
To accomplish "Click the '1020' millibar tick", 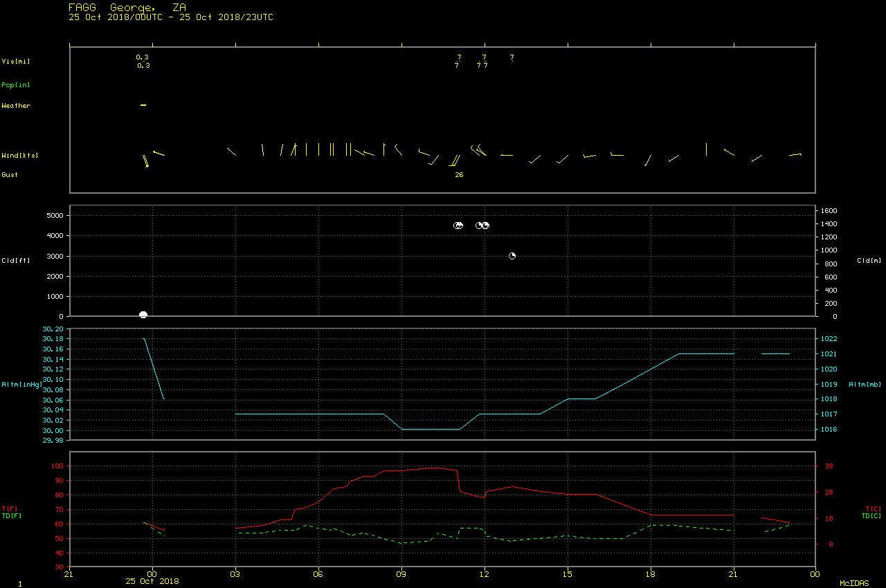I will (x=829, y=369).
